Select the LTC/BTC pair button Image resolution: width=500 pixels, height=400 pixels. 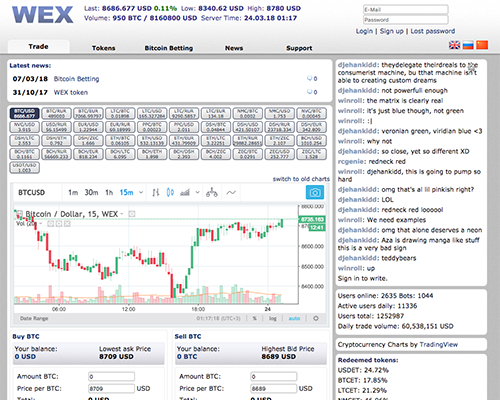[x=120, y=113]
